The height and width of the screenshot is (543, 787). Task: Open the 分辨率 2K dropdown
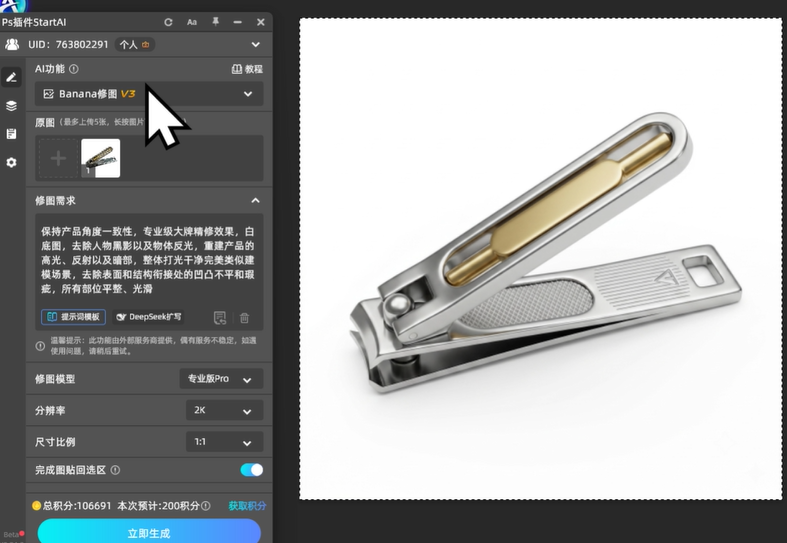point(224,411)
